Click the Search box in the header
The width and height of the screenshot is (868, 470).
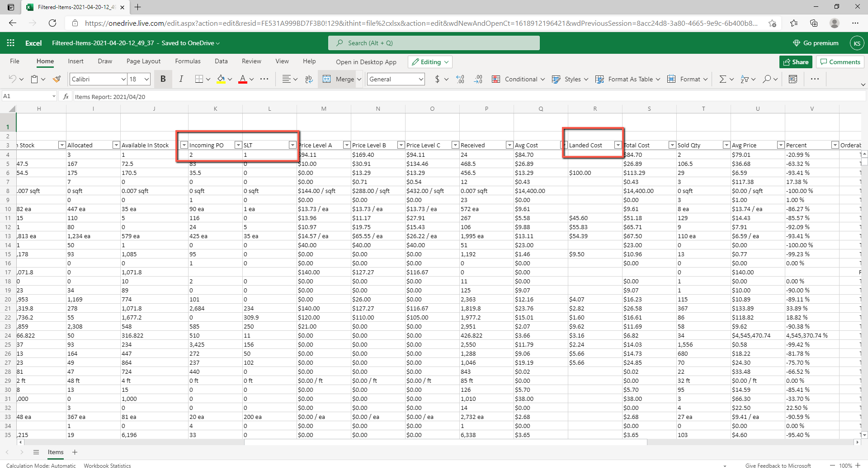pos(434,43)
